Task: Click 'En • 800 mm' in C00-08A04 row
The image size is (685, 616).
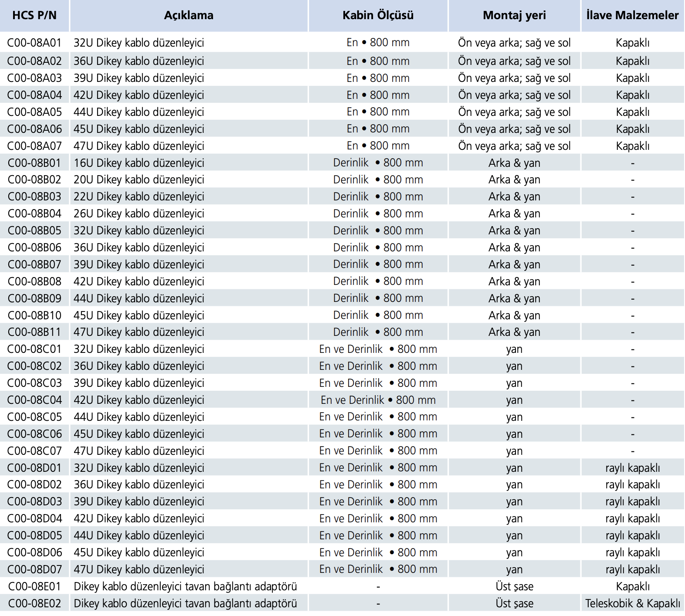Action: pyautogui.click(x=378, y=95)
